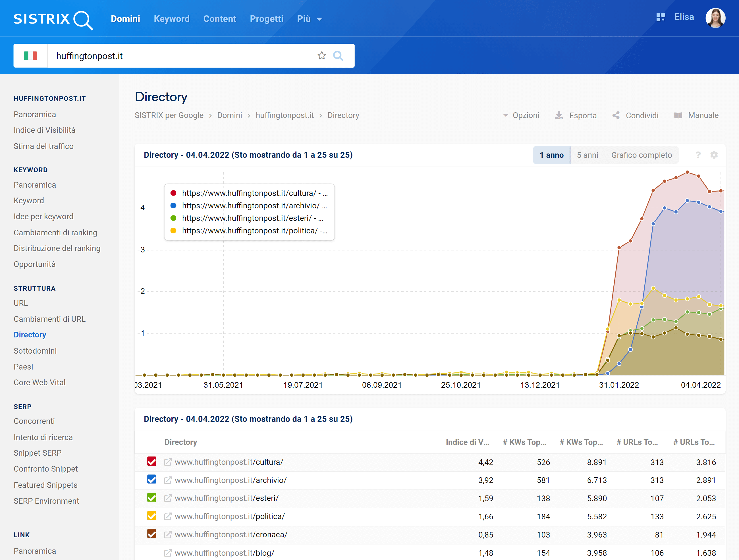Open Indice di Visibilità in sidebar

(44, 130)
